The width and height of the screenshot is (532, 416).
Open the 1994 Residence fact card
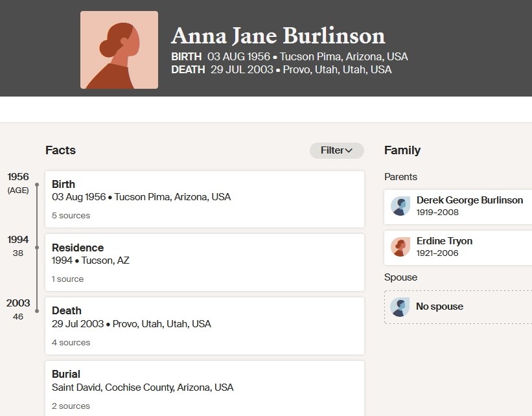[204, 254]
